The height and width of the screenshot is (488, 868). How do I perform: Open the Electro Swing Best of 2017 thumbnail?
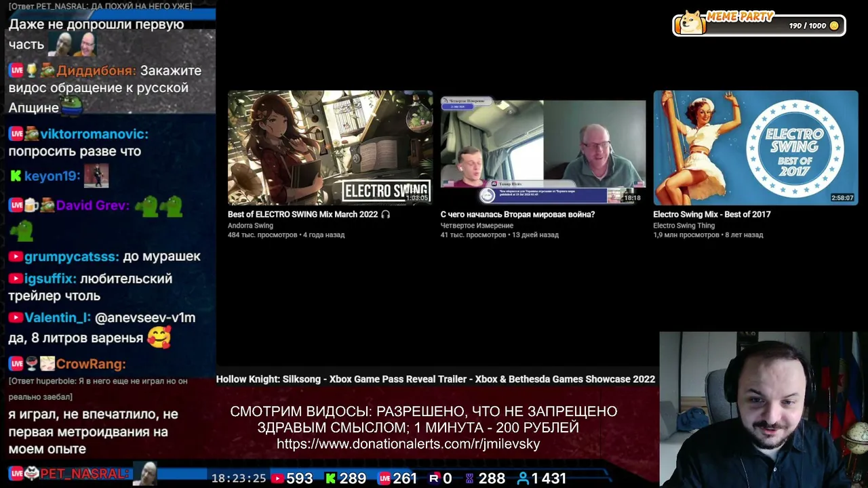click(x=755, y=148)
